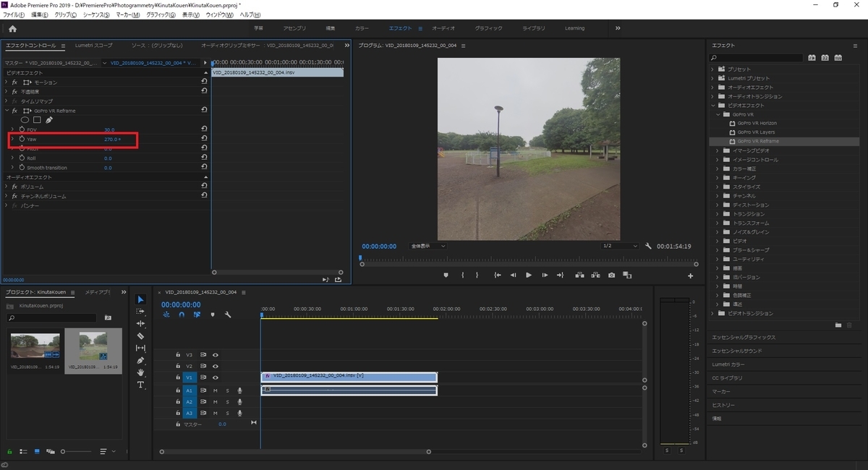Reset the Motion effect
The image size is (868, 470).
coord(205,82)
